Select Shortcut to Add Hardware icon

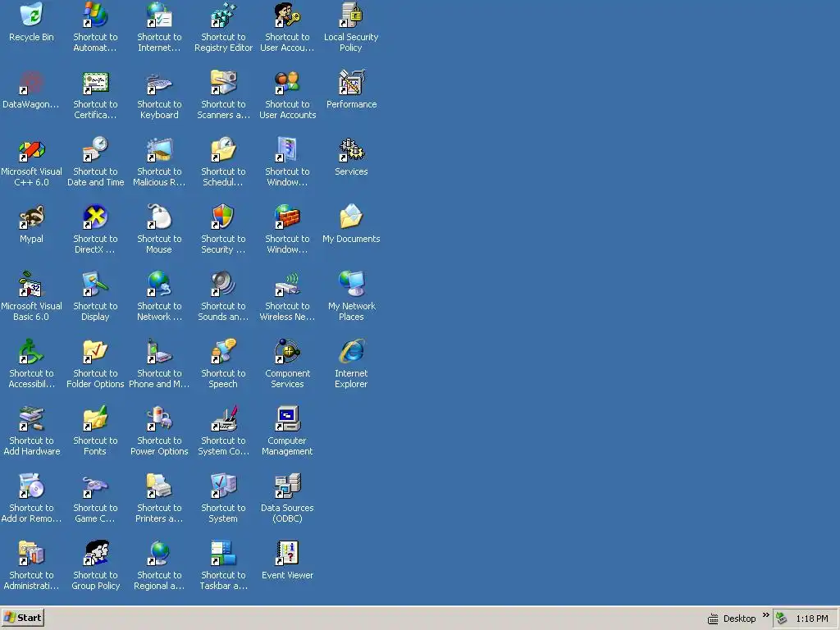coord(31,419)
